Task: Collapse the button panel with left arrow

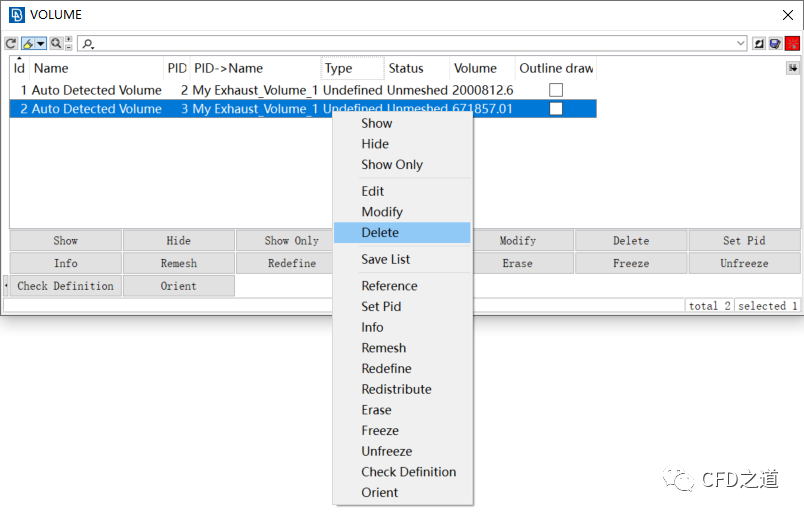Action: point(6,286)
